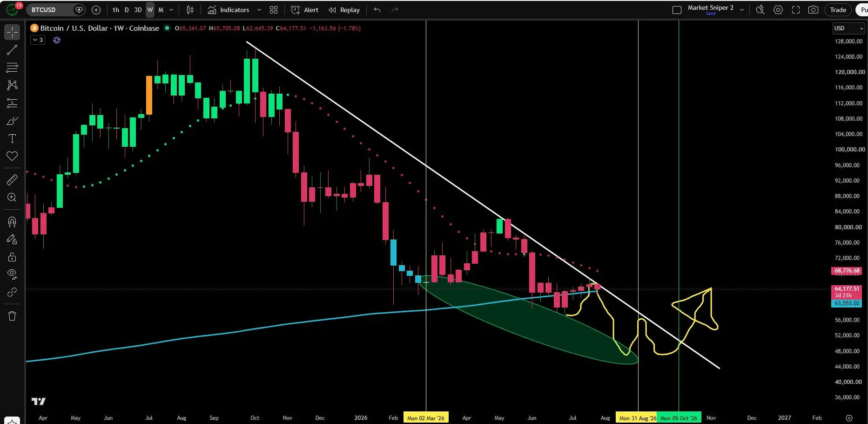
Task: Open chart type candles selector
Action: click(190, 10)
